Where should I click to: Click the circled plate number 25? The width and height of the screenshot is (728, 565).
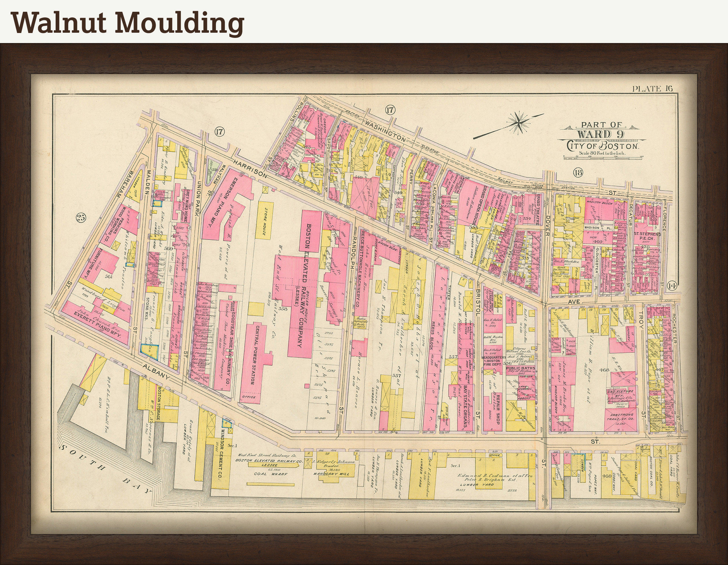[x=81, y=218]
